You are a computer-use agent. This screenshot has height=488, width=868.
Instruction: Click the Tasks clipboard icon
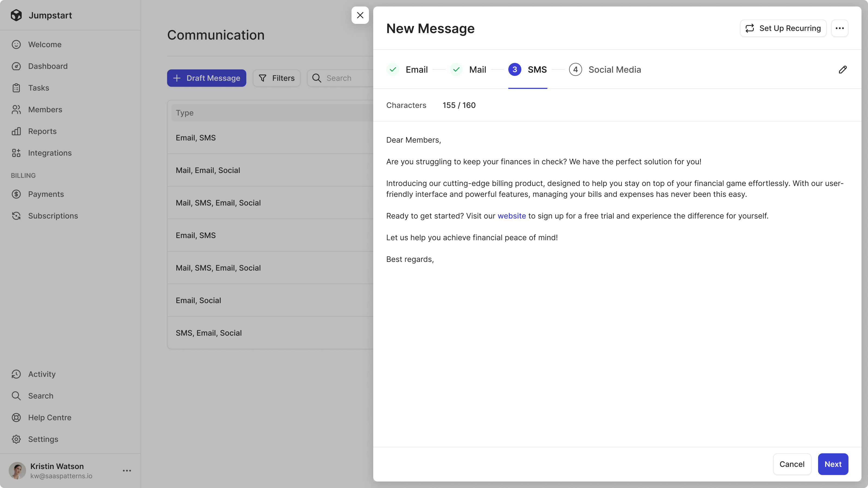click(x=16, y=88)
